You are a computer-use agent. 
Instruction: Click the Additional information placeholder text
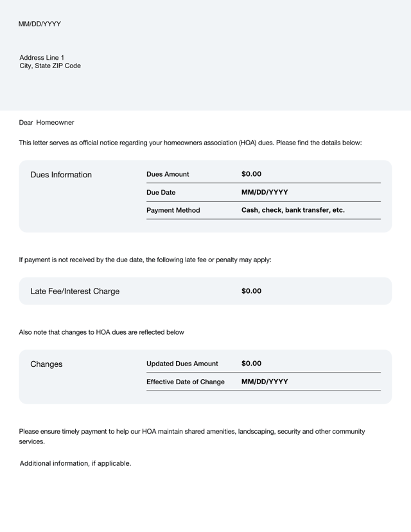pyautogui.click(x=75, y=463)
